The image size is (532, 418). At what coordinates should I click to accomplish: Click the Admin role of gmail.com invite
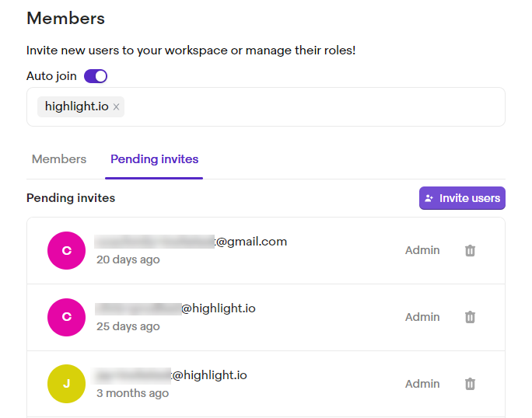coord(422,250)
